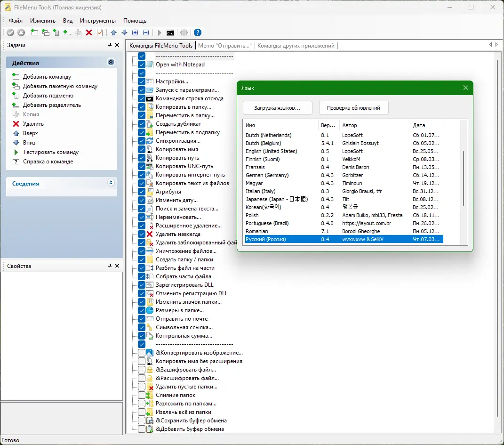
Task: Click the add command toolbar icon
Action: click(x=35, y=32)
